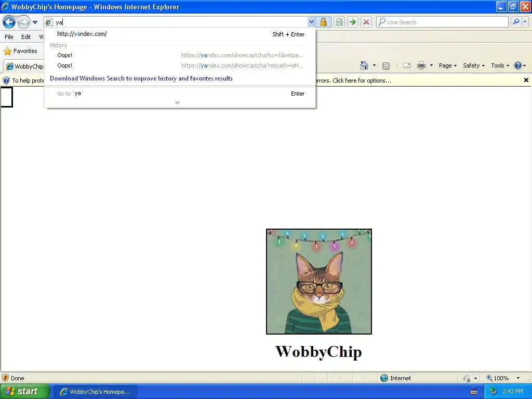Open the zoom level dropdown arrow

tap(518, 378)
